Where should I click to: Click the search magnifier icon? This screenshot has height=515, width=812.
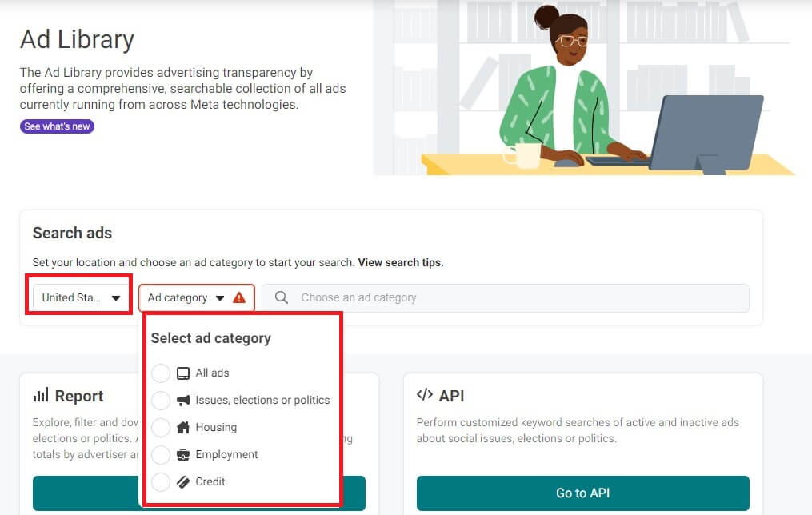(x=282, y=298)
